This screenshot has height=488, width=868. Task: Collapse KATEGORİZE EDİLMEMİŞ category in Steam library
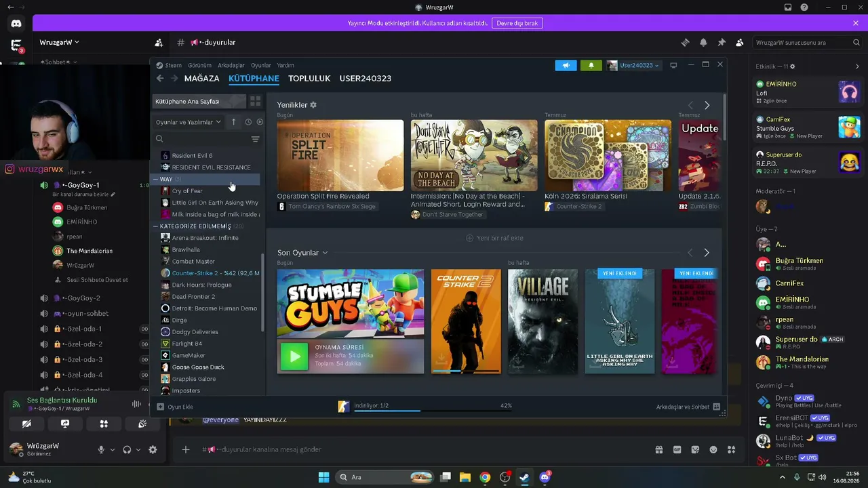155,226
